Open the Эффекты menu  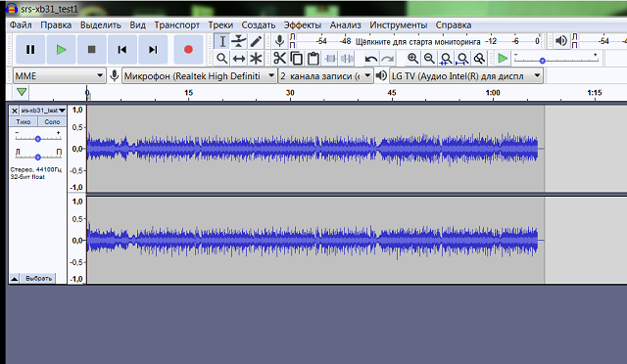pos(303,24)
